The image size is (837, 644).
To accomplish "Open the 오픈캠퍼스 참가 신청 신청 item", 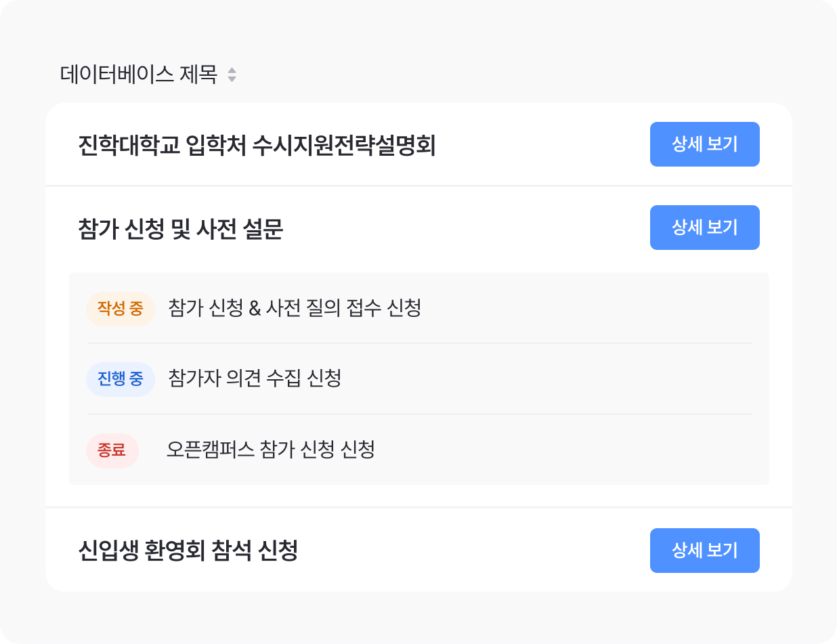I will click(x=271, y=450).
